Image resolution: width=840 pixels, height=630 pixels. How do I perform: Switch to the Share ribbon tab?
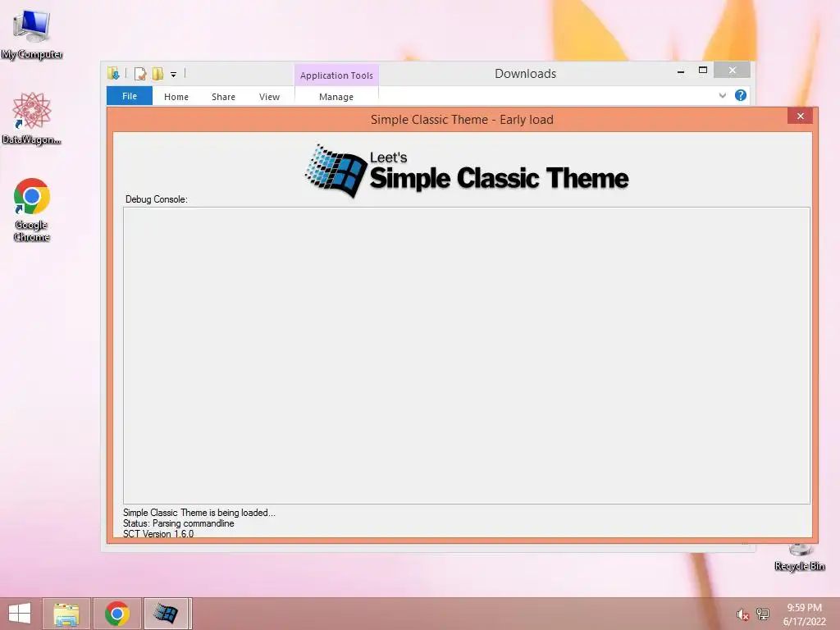pos(223,97)
